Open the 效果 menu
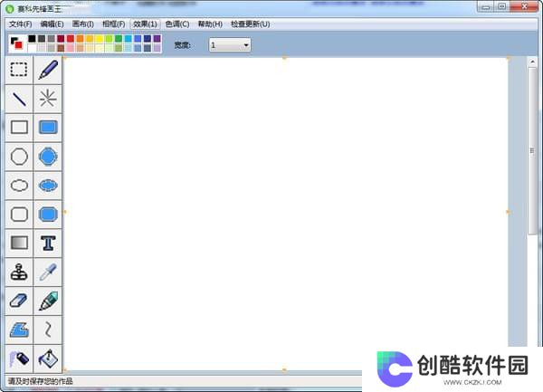This screenshot has width=543, height=392. point(145,24)
